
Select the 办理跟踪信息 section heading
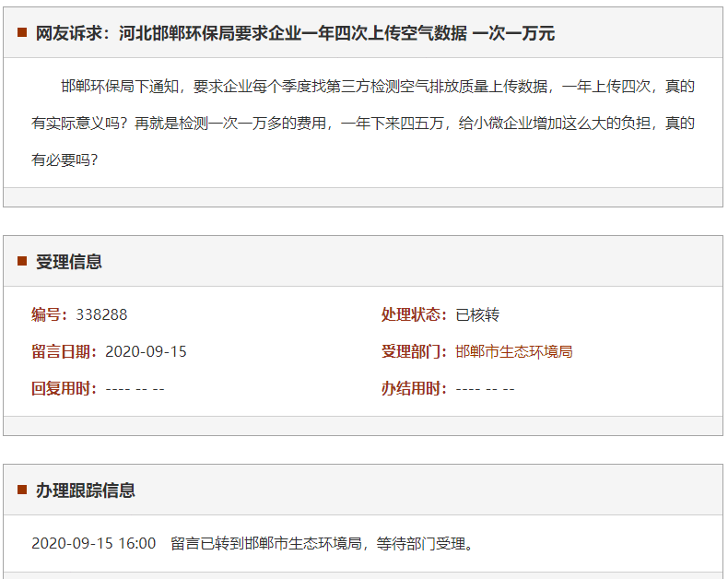click(x=86, y=490)
